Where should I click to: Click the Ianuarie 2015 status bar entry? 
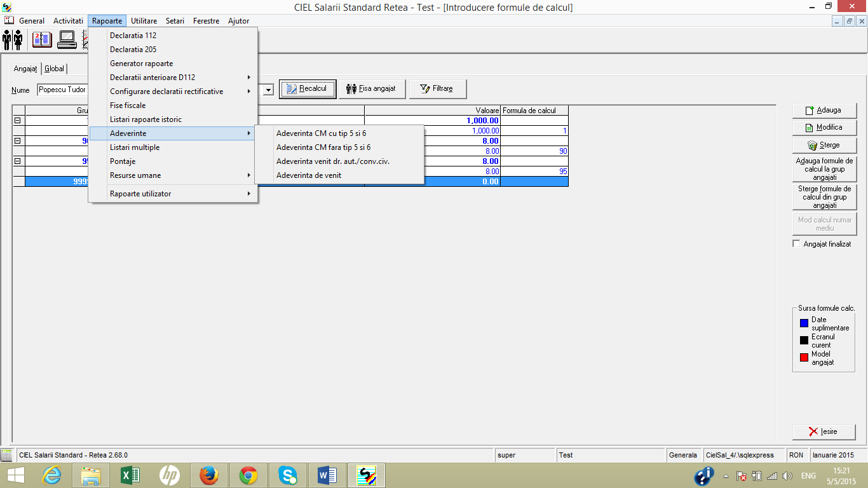pos(837,455)
